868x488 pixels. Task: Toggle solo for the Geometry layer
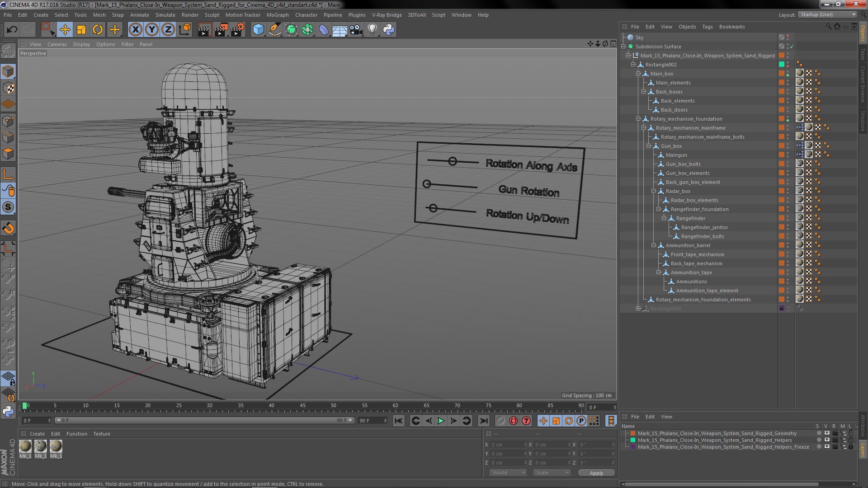pos(819,433)
